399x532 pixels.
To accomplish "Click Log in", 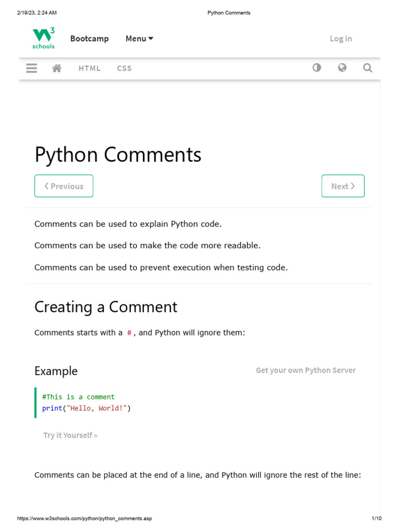I will [x=341, y=38].
